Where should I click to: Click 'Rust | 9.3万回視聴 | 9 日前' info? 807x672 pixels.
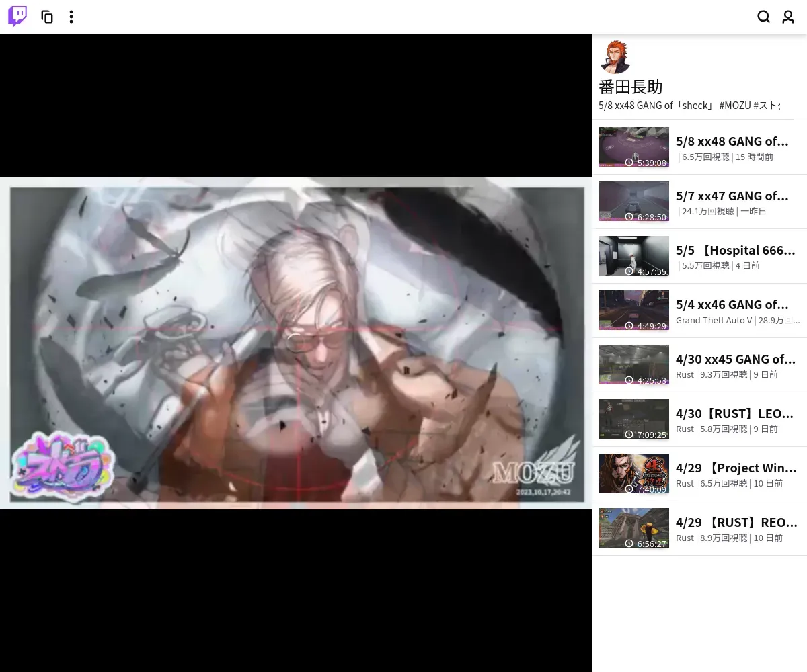727,374
